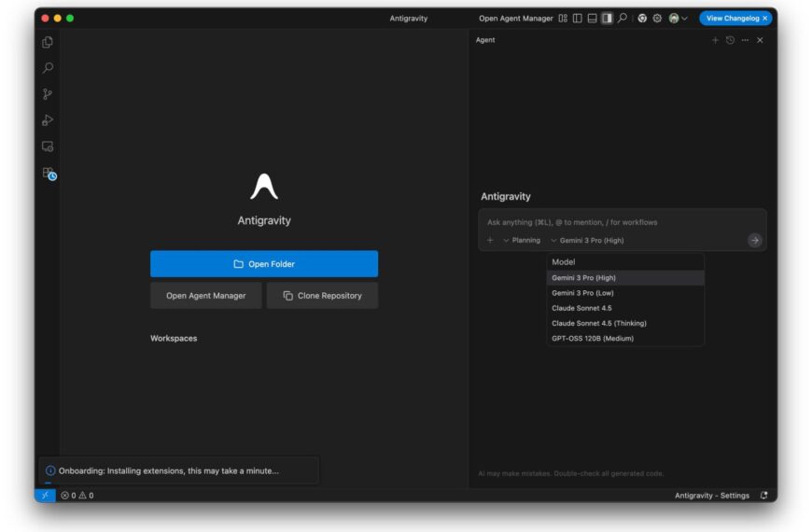Open the account profile avatar menu
The height and width of the screenshot is (532, 812).
(x=678, y=18)
